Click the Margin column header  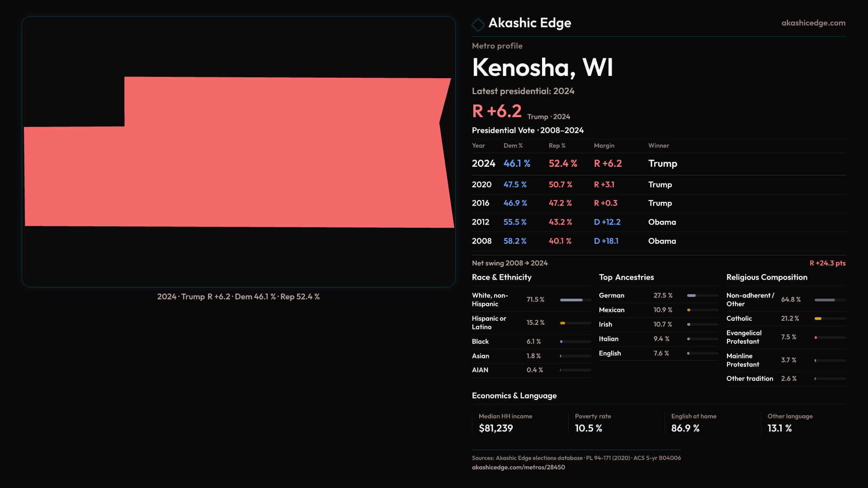(604, 145)
